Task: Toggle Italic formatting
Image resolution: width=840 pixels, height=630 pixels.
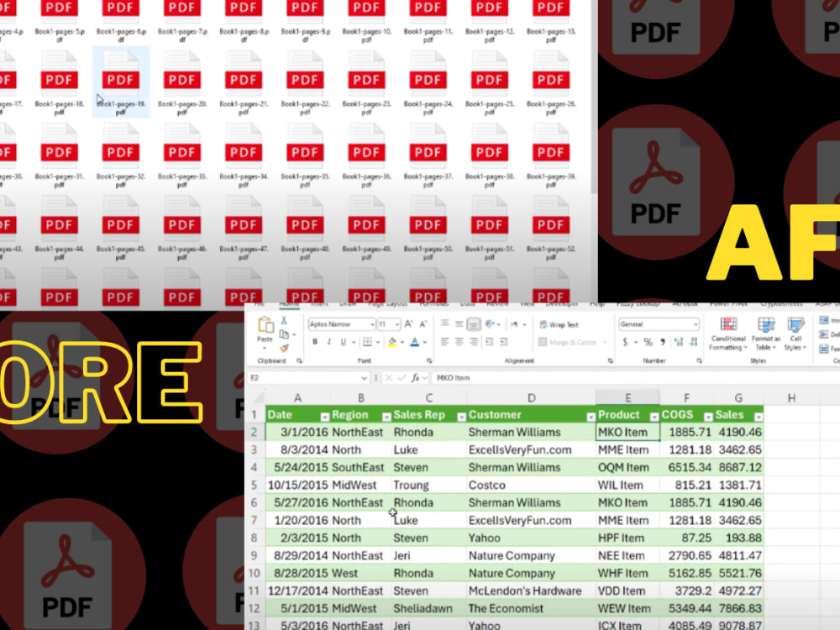Action: [328, 341]
